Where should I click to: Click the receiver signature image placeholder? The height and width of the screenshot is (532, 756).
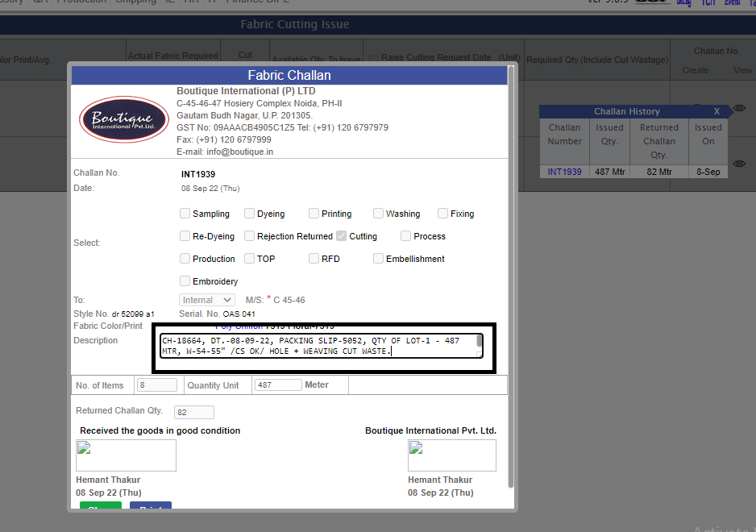(x=126, y=455)
